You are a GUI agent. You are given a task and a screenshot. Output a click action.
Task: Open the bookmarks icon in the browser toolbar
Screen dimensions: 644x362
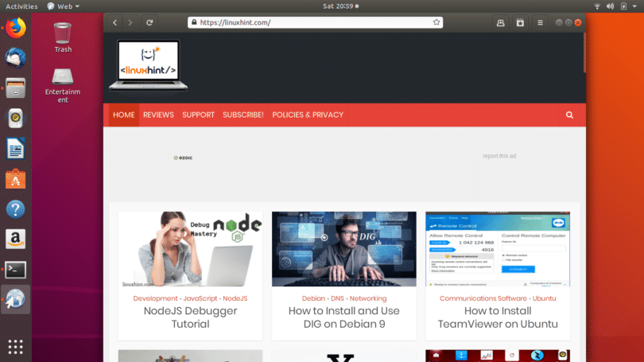(x=521, y=23)
